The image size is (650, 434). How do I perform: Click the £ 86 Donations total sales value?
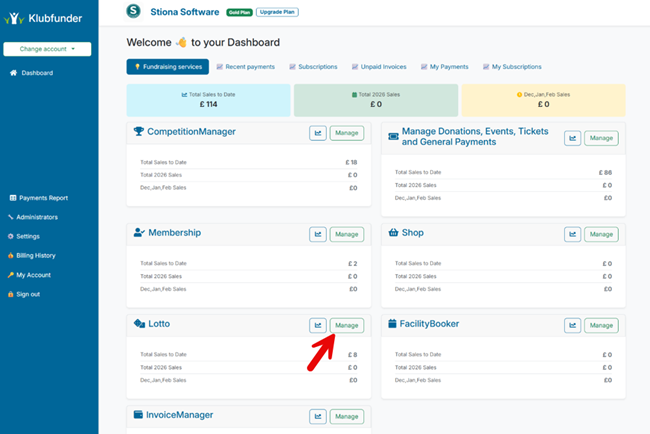tap(605, 172)
